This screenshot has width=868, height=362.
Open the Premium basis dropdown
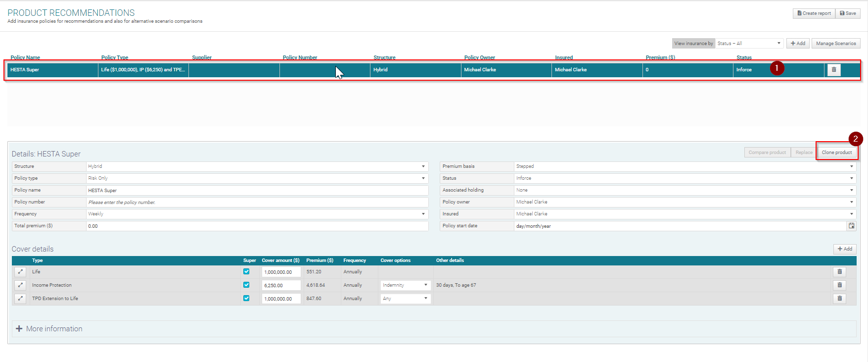click(685, 166)
